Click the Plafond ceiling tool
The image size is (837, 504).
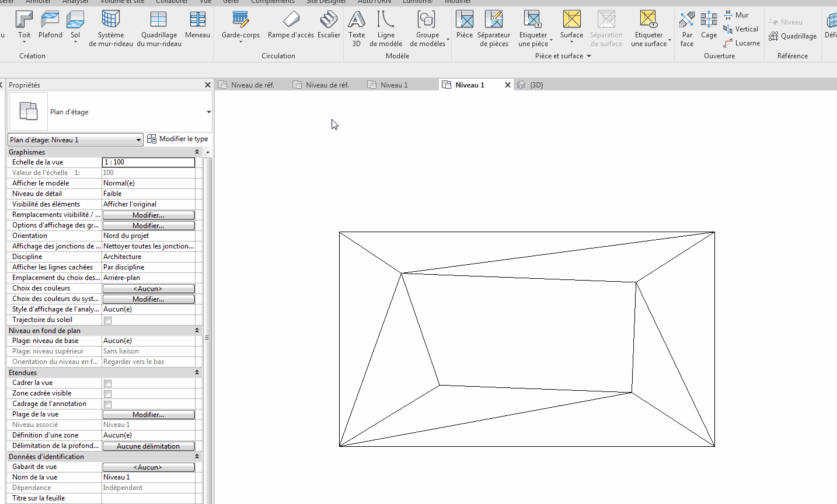pyautogui.click(x=50, y=25)
